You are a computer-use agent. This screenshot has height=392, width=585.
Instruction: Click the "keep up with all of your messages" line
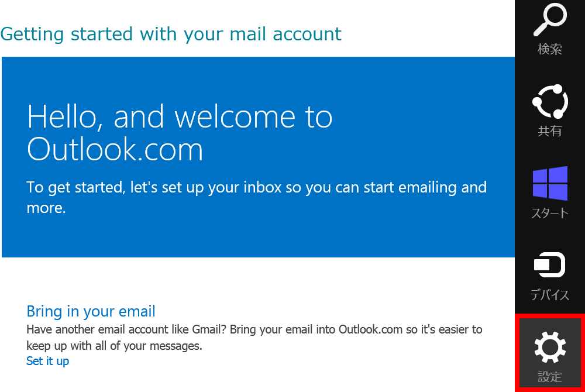(114, 346)
